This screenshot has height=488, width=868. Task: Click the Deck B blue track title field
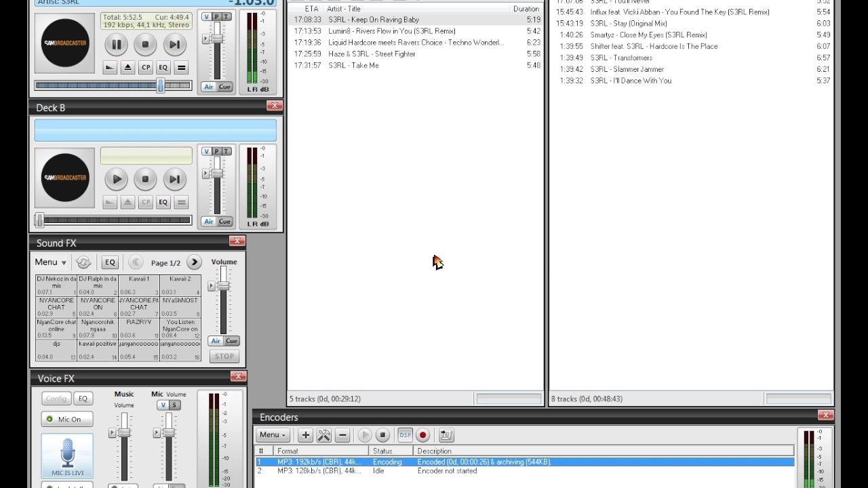[x=155, y=130]
